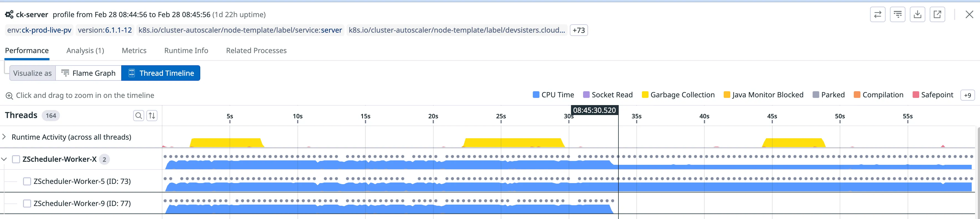Tick the ZScheduler-Worker-9 (ID: 77) checkbox

[x=27, y=204]
